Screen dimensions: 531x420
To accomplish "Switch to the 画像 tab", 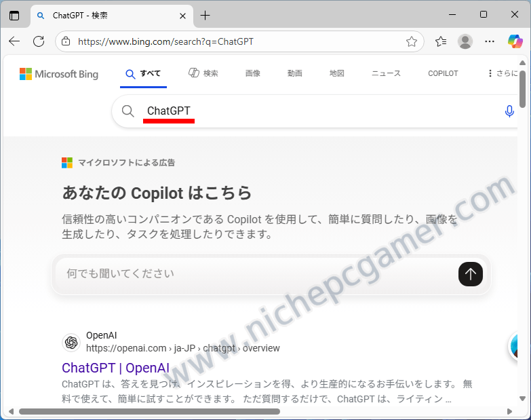I will pos(253,73).
